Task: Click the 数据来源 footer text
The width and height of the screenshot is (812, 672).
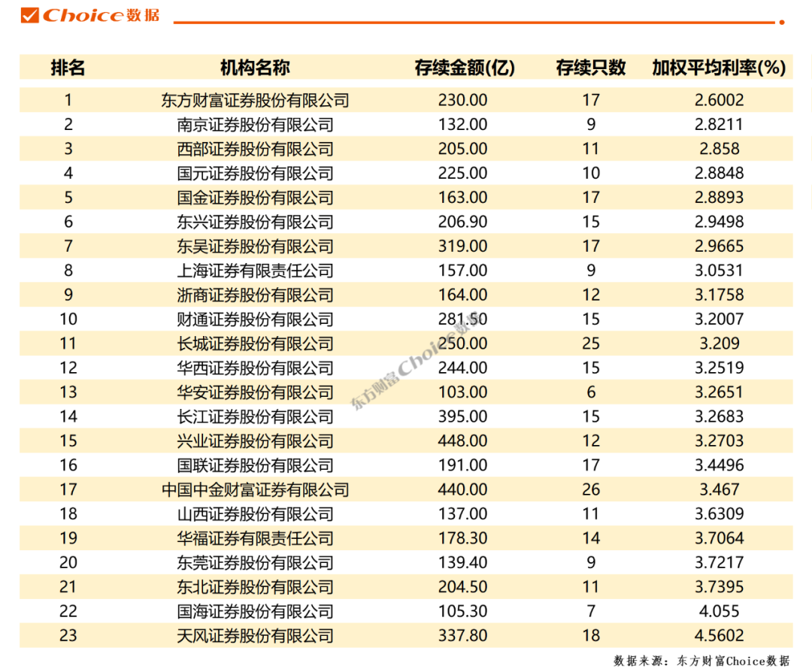Action: coord(701,661)
